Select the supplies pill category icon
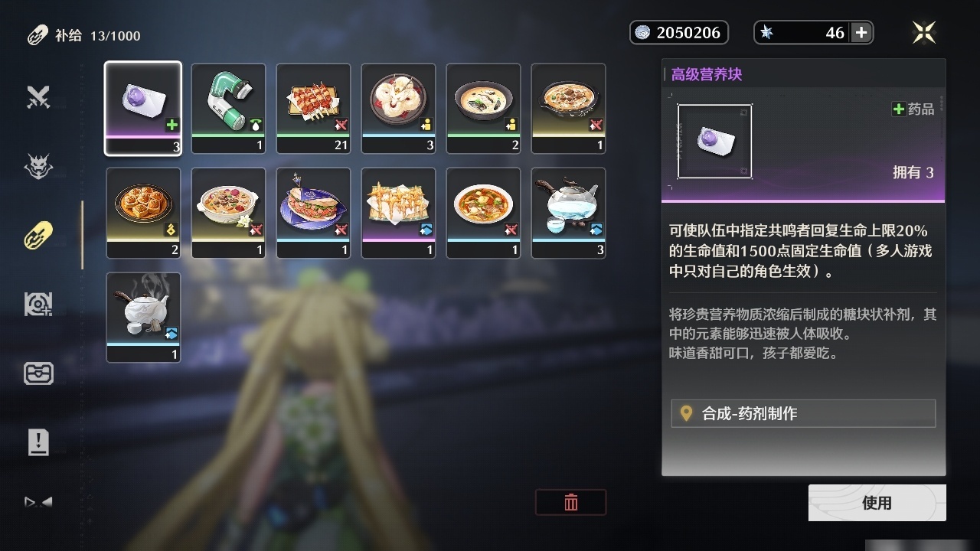Viewport: 980px width, 551px height. click(x=38, y=235)
